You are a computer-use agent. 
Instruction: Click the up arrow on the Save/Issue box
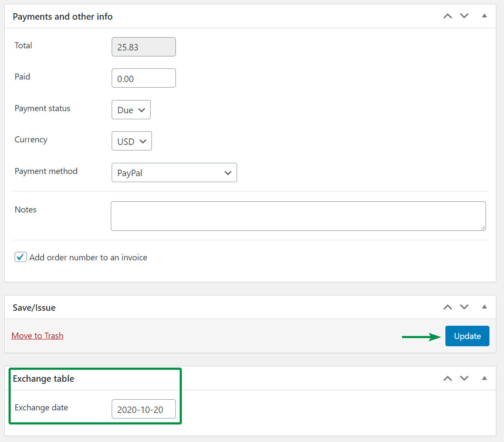448,307
